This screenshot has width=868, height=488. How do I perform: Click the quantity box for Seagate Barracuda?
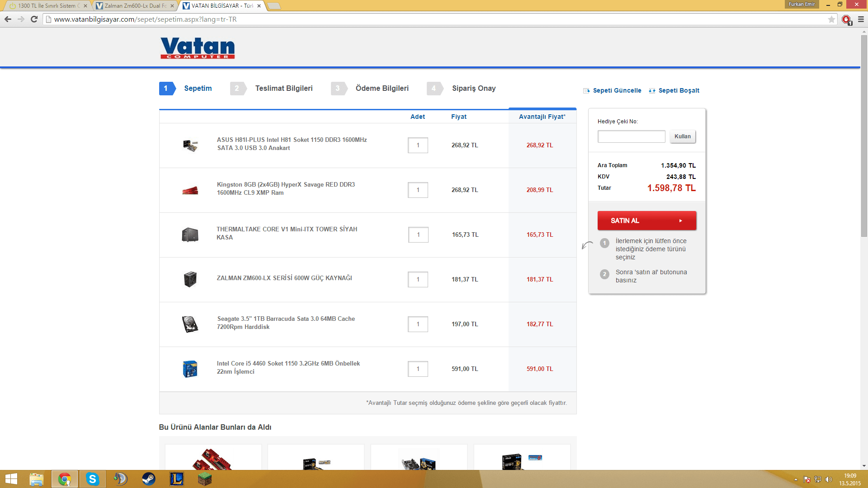[x=418, y=324]
